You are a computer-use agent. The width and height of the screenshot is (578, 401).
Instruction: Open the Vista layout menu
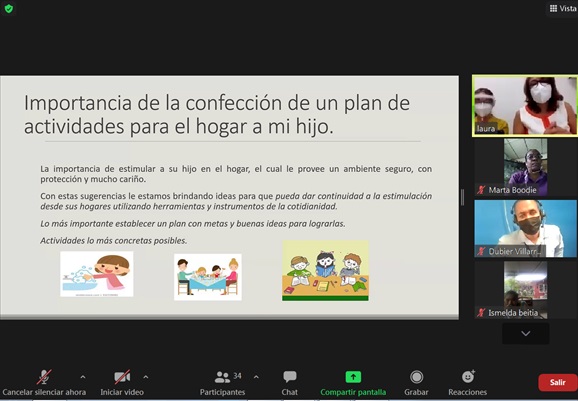[563, 8]
